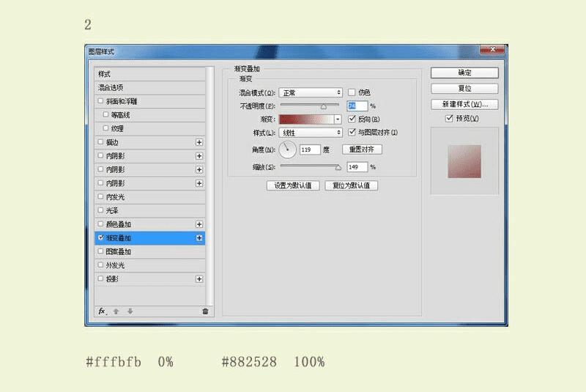The image size is (586, 392).
Task: Click the 复位 reset button
Action: [x=464, y=89]
